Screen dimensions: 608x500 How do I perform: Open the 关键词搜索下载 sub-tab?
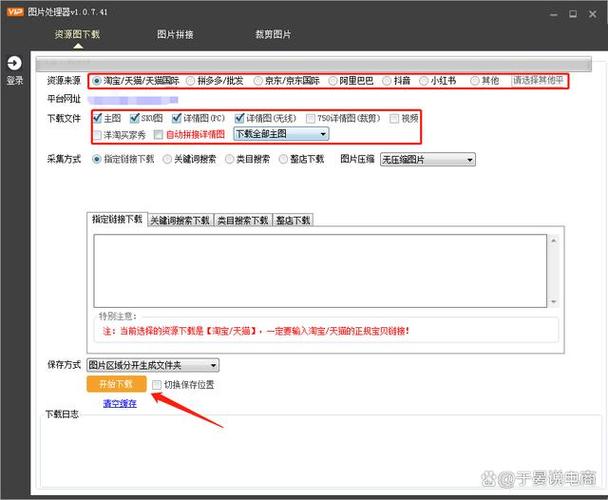click(180, 220)
